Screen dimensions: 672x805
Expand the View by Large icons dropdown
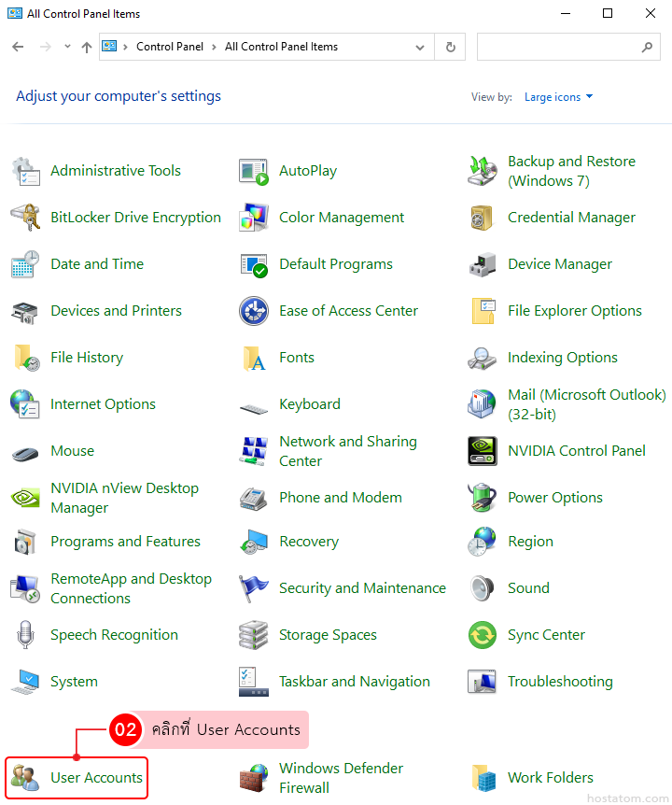tap(558, 97)
